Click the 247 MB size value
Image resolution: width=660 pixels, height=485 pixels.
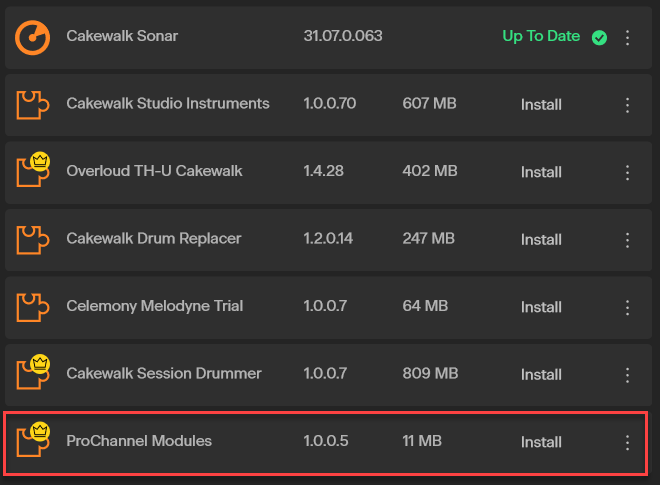(x=428, y=238)
